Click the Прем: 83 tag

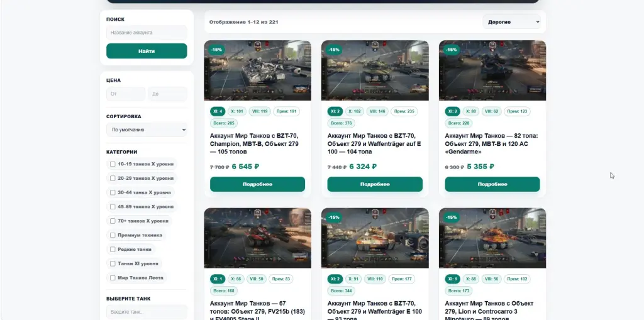tap(281, 279)
